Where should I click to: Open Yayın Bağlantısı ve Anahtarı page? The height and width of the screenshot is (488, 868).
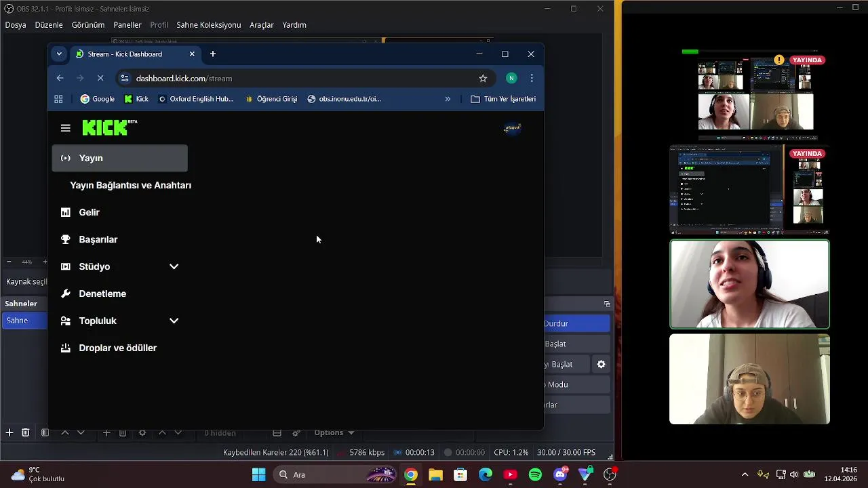pos(131,185)
